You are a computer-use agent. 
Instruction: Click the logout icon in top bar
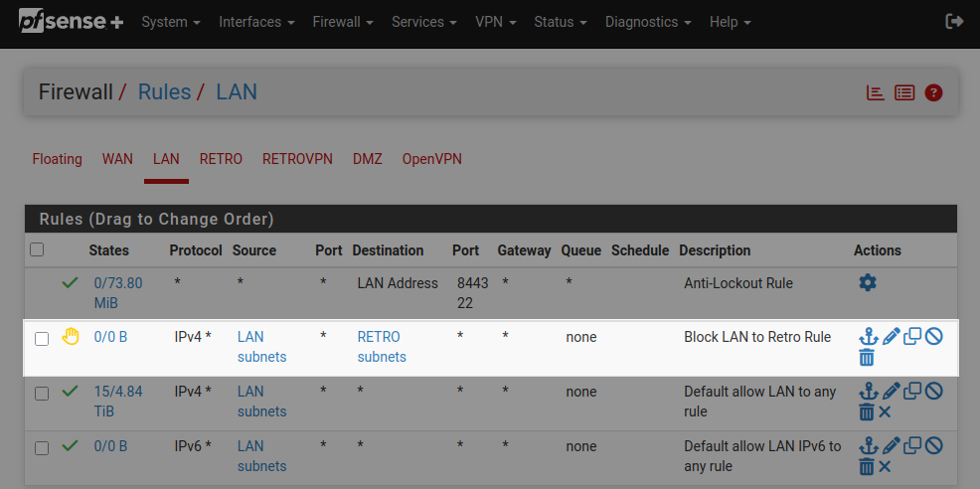click(x=954, y=22)
